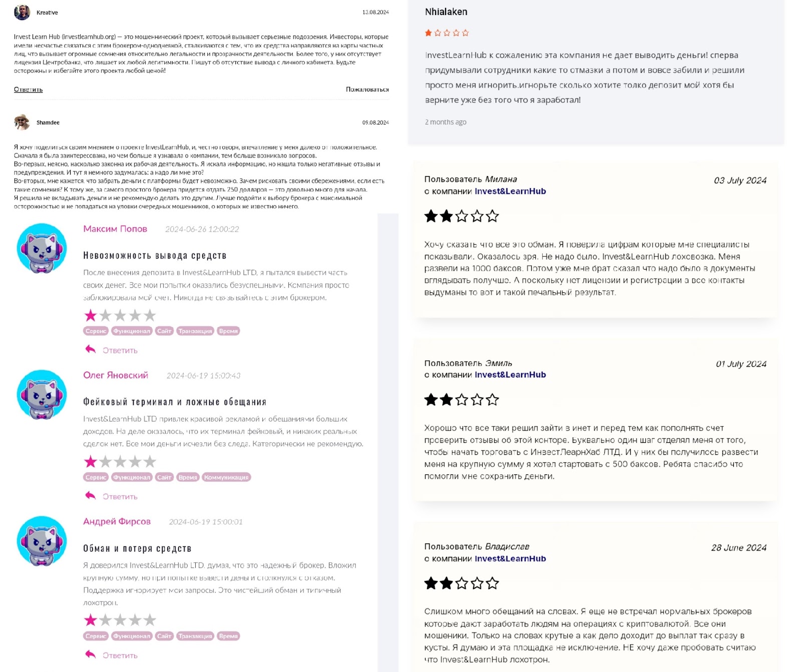Screen dimensions: 801x672
Task: Click the reply arrow under Андрей Фирсов's review
Action: pyautogui.click(x=91, y=654)
